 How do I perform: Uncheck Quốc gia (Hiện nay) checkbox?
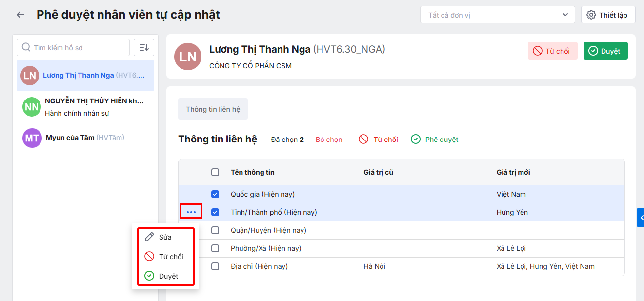click(215, 194)
